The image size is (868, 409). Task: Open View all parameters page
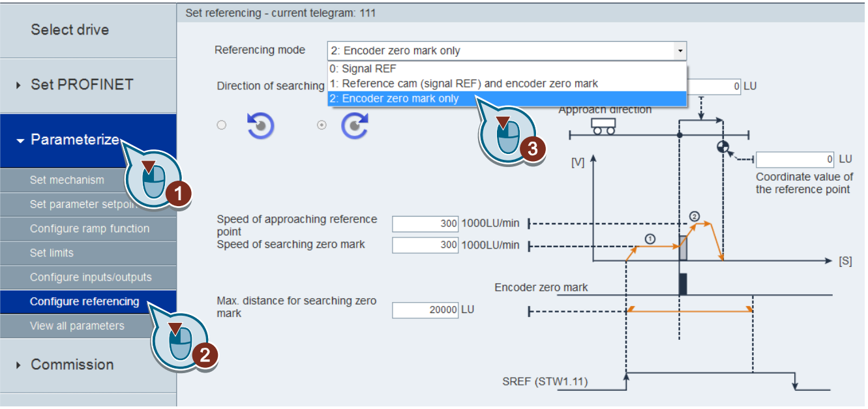point(88,326)
